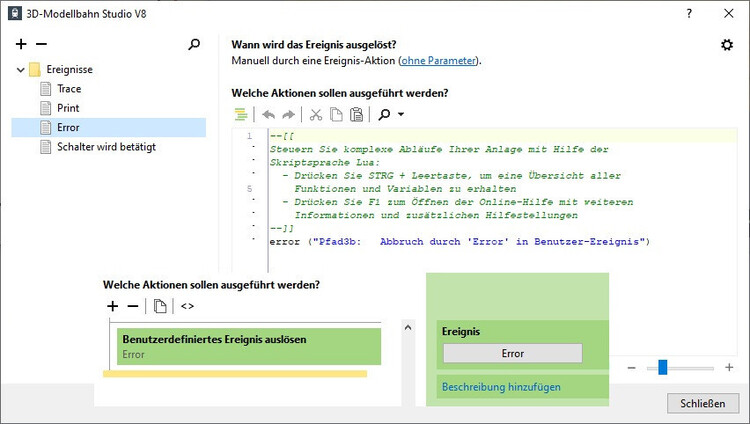Image resolution: width=750 pixels, height=424 pixels.
Task: Decrease editor zoom with minus
Action: pos(631,368)
